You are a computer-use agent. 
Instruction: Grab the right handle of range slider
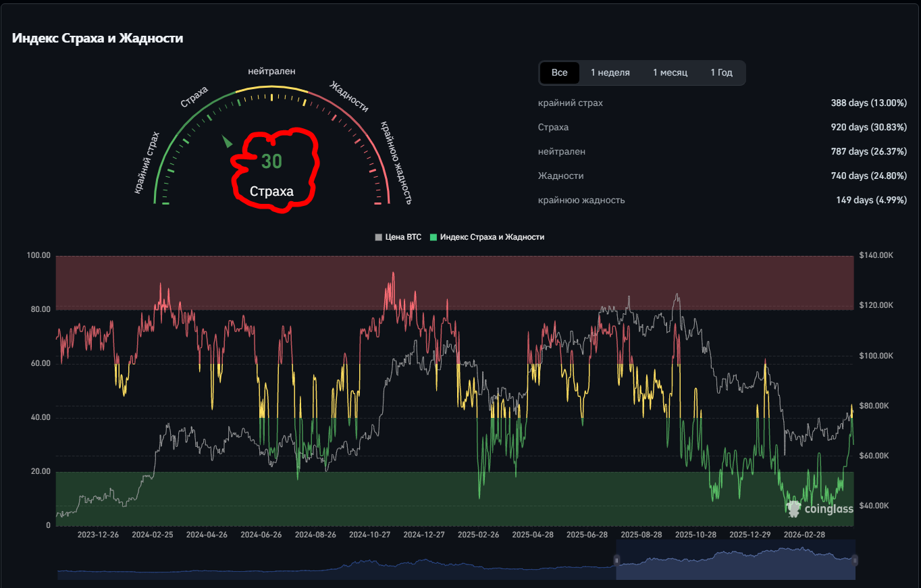click(x=855, y=560)
